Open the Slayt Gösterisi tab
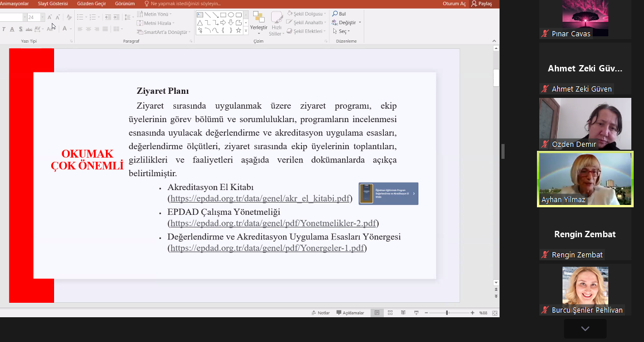The width and height of the screenshot is (644, 342). [53, 3]
